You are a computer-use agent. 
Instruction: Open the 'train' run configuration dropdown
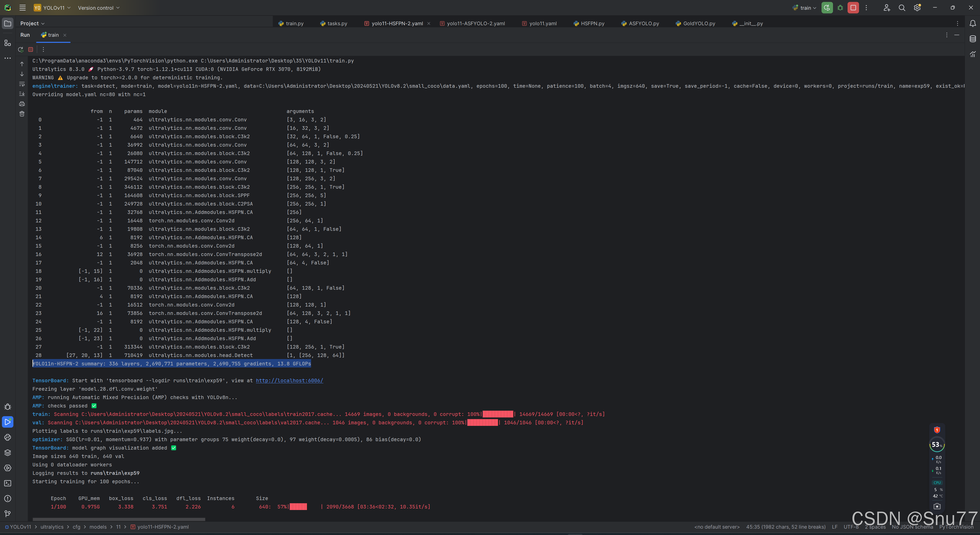[x=805, y=8]
